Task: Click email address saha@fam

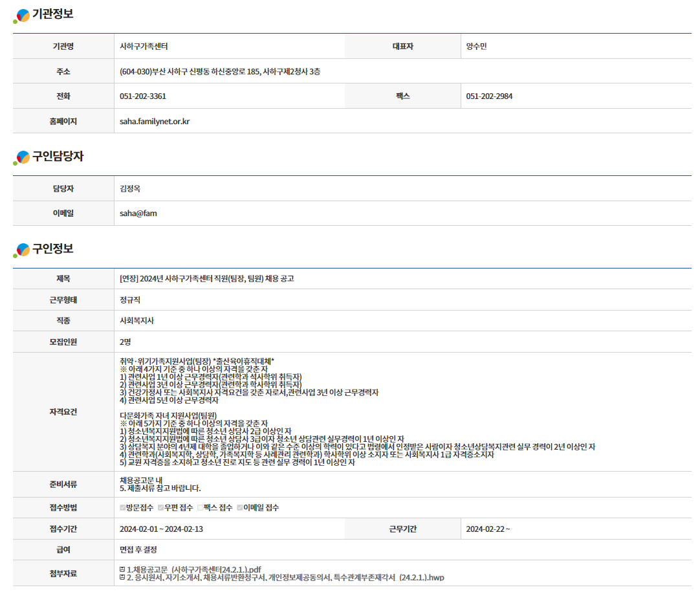Action: [138, 214]
